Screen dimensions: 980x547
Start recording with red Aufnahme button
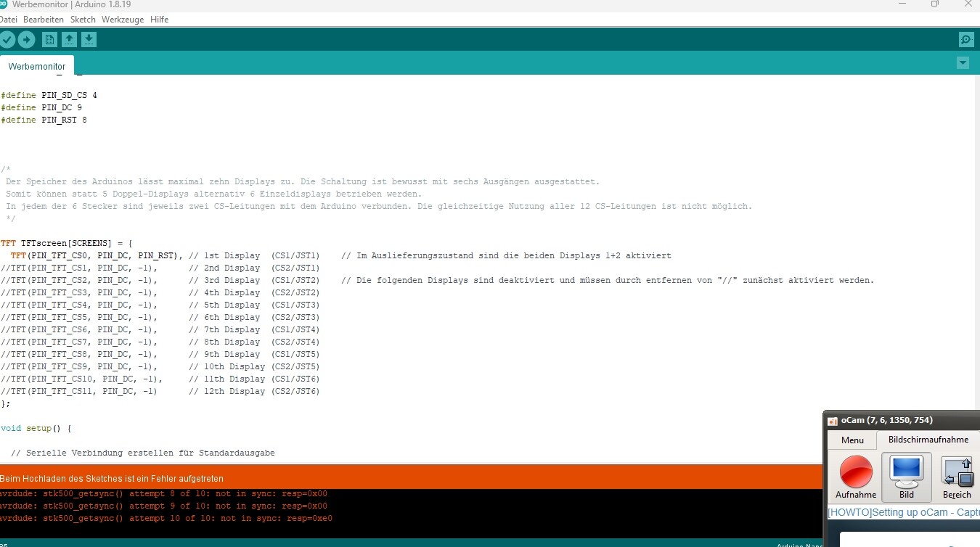point(855,472)
